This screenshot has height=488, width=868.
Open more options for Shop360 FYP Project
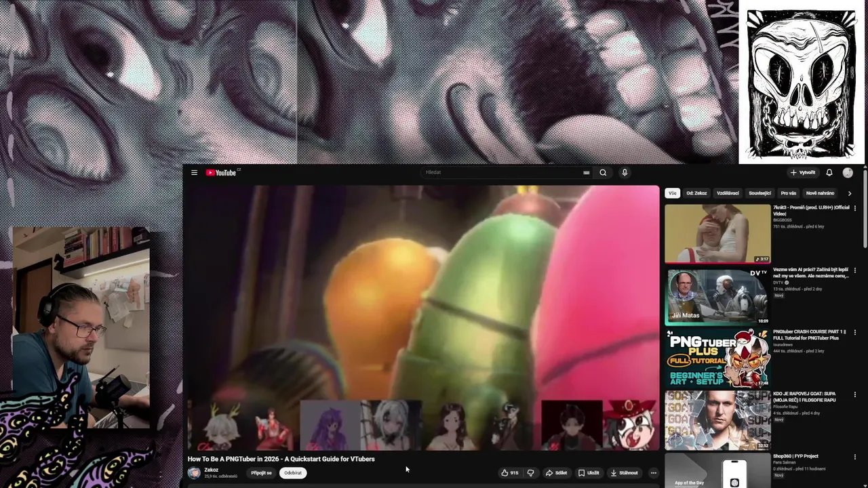click(x=854, y=457)
